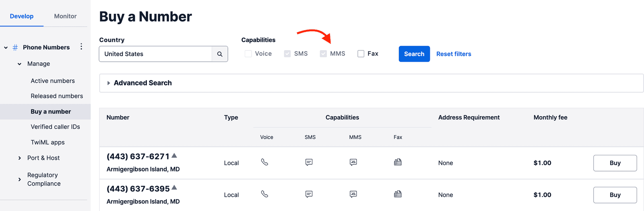Screen dimensions: 644x211
Task: Switch to the Monitor tab
Action: 65,16
